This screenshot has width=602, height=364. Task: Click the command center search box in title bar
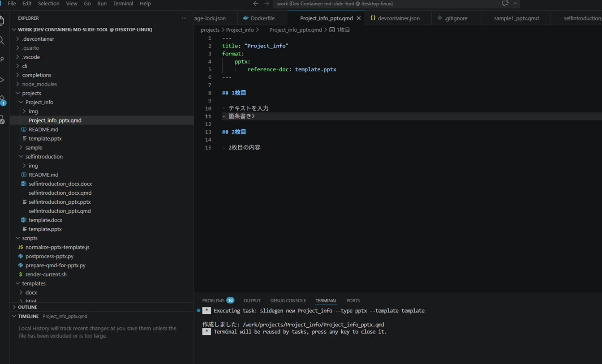[x=386, y=4]
